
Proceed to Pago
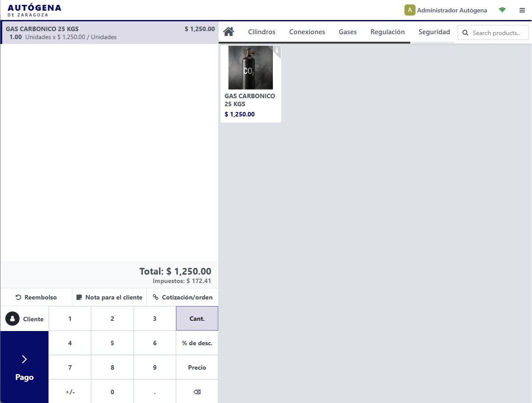tap(24, 367)
